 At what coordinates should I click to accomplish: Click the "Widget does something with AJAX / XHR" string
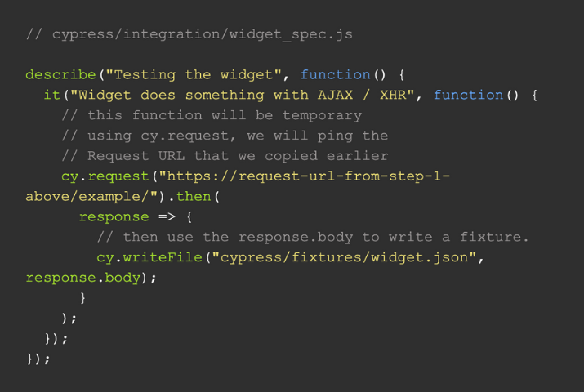coord(242,95)
